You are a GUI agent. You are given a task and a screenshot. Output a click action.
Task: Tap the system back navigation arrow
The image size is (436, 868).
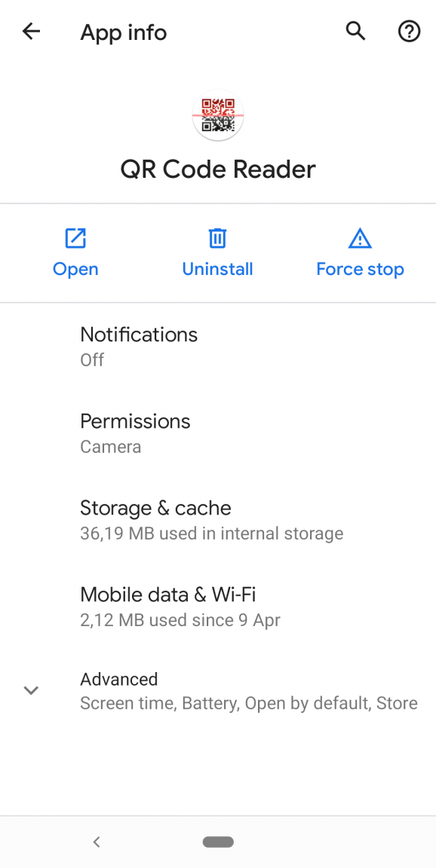coord(97,842)
